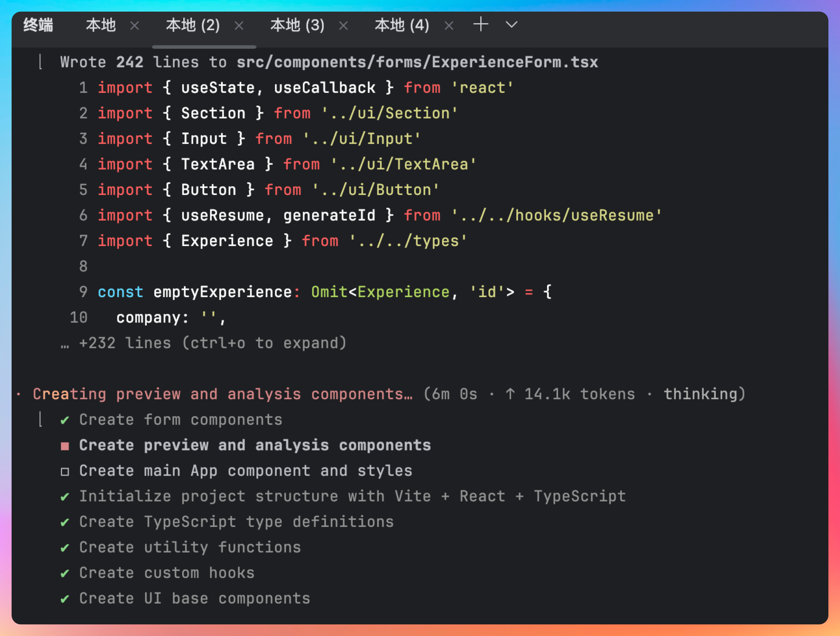840x636 pixels.
Task: Click the Creating preview and analysis status line
Action: pyautogui.click(x=222, y=394)
